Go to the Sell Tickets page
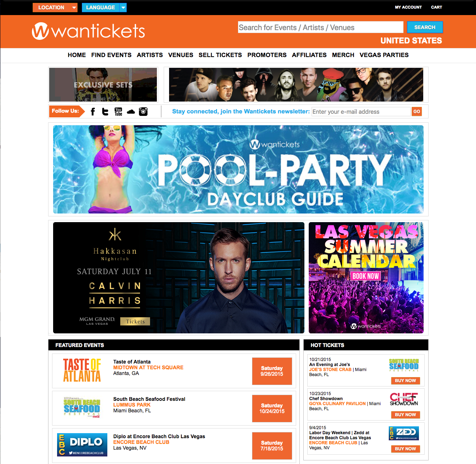 click(220, 55)
